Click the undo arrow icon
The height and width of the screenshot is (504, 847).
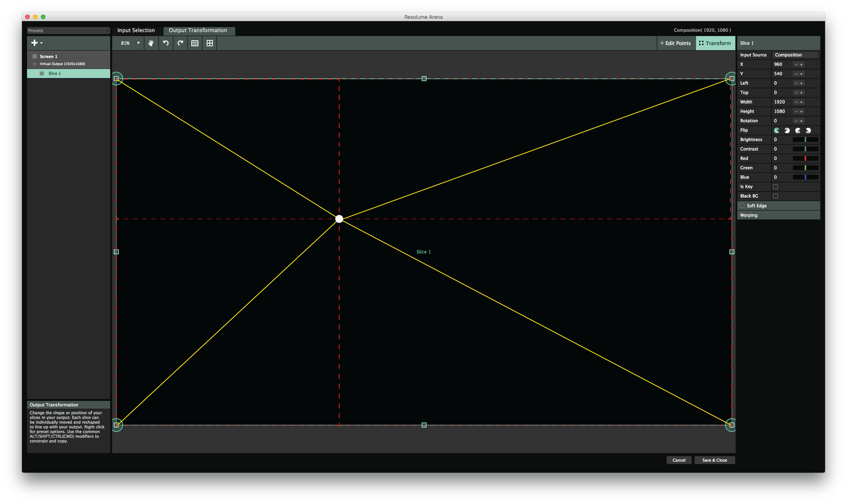pos(166,43)
